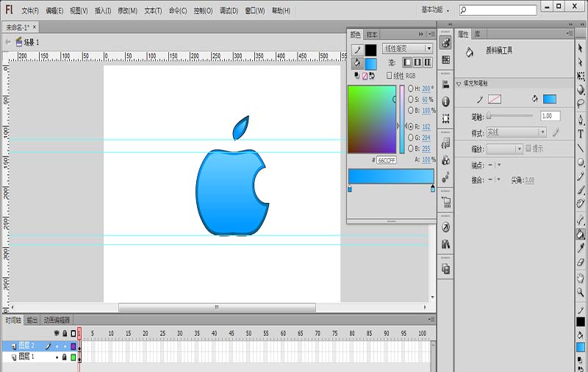Click the reflect flow gradient button
The width and height of the screenshot is (588, 372).
pyautogui.click(x=417, y=62)
